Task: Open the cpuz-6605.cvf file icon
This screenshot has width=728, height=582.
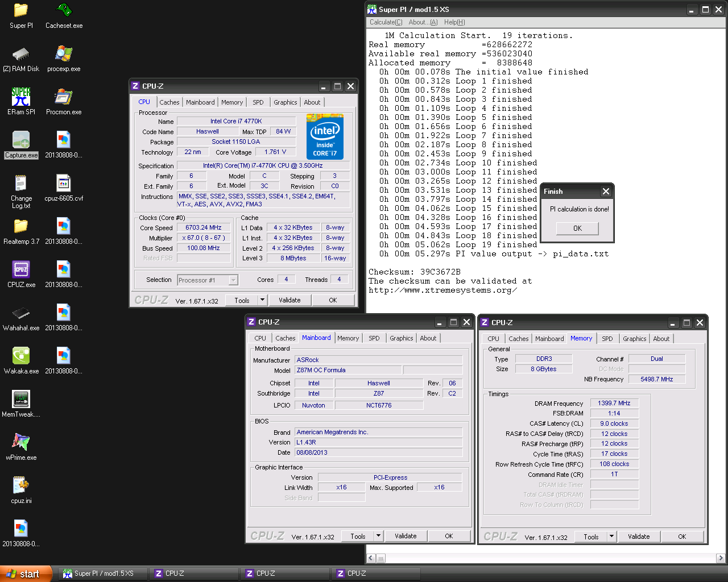Action: 64,189
